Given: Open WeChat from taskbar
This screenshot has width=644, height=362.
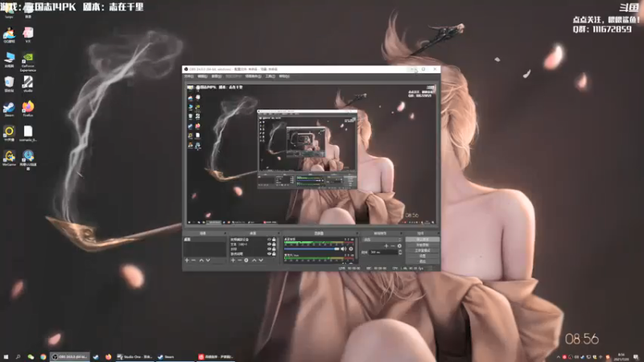Looking at the screenshot, I should point(31,357).
